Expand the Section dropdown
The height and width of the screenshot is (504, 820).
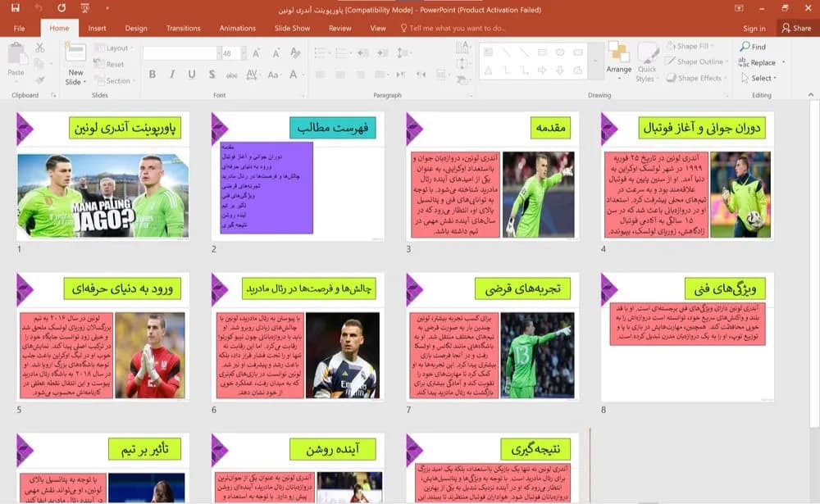coord(115,81)
